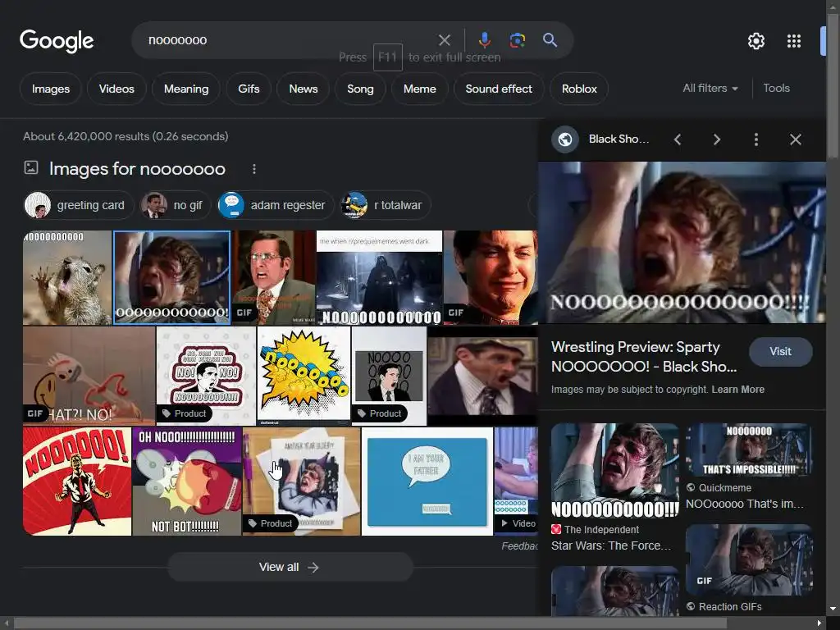The image size is (840, 630).
Task: Select the Meme filter chip
Action: (419, 89)
